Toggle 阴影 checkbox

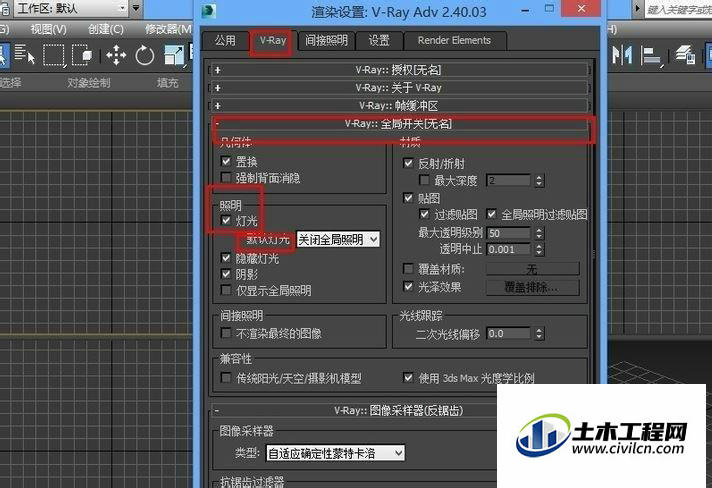(x=226, y=274)
